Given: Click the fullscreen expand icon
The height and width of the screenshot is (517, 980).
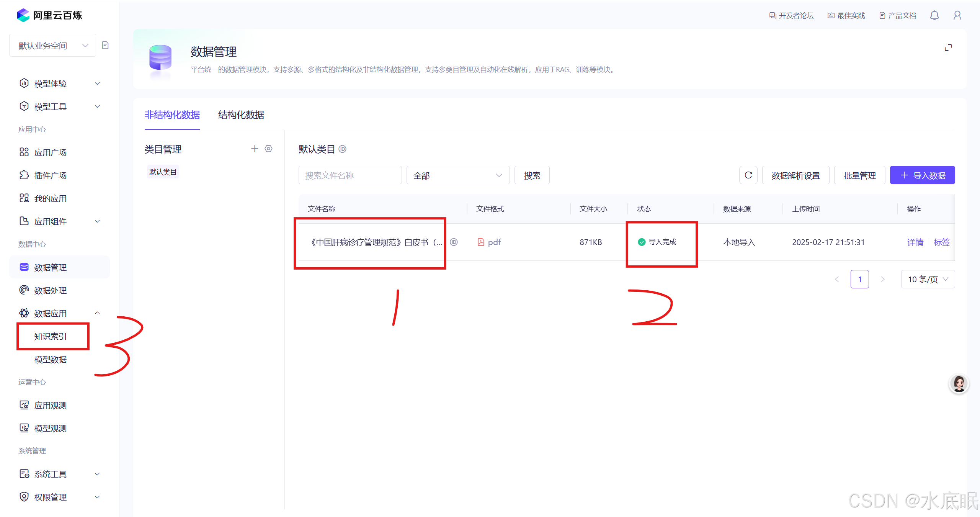Looking at the screenshot, I should pos(948,47).
